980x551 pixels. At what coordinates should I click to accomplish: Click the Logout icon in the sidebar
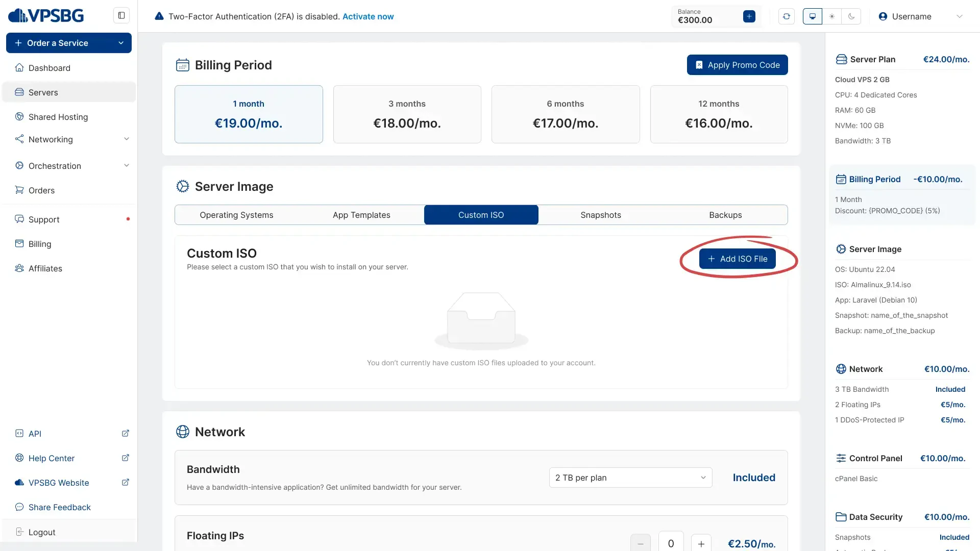tap(19, 532)
